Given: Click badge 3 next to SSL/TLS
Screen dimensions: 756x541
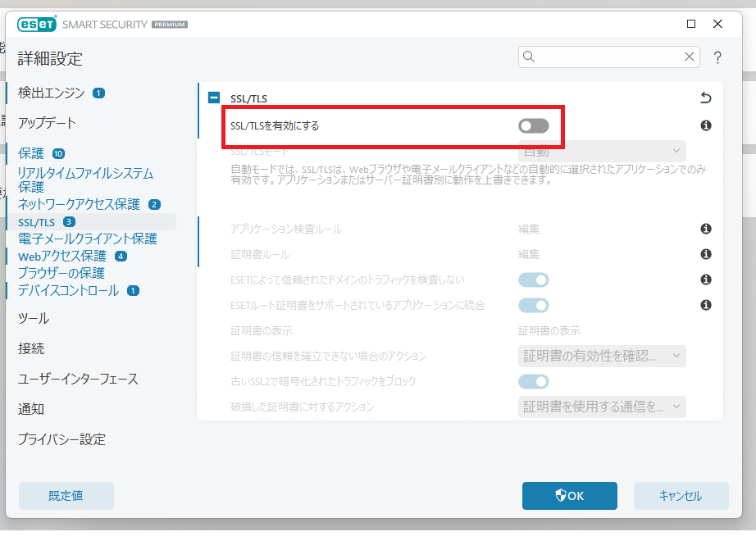Looking at the screenshot, I should (69, 222).
